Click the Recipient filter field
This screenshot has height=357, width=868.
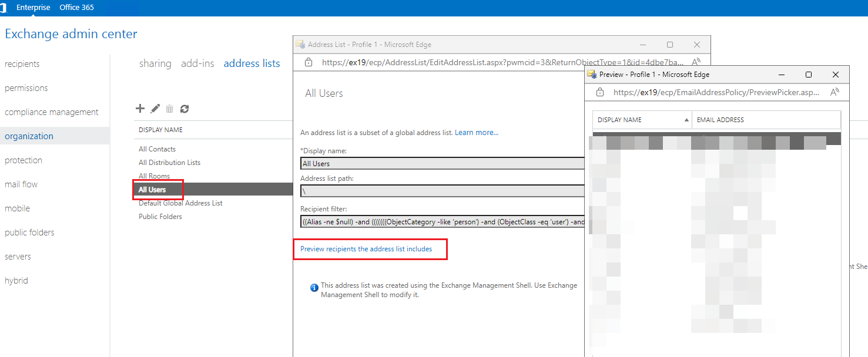click(x=442, y=223)
